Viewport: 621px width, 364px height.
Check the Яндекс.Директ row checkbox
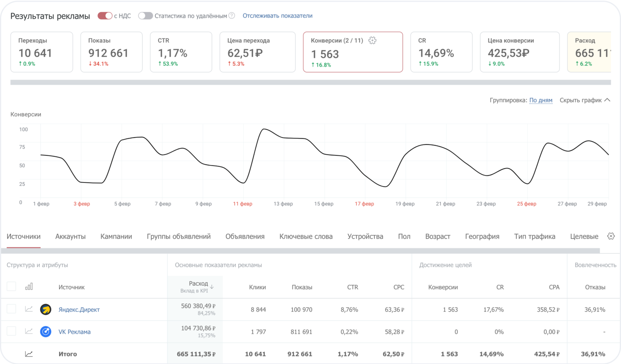point(11,309)
